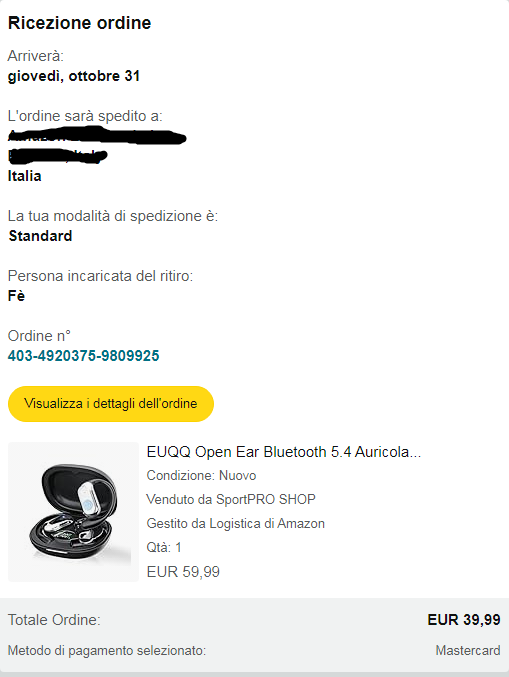Image resolution: width=509 pixels, height=677 pixels.
Task: Open the EUQQ Open Ear Bluetooth product title
Action: pos(284,452)
